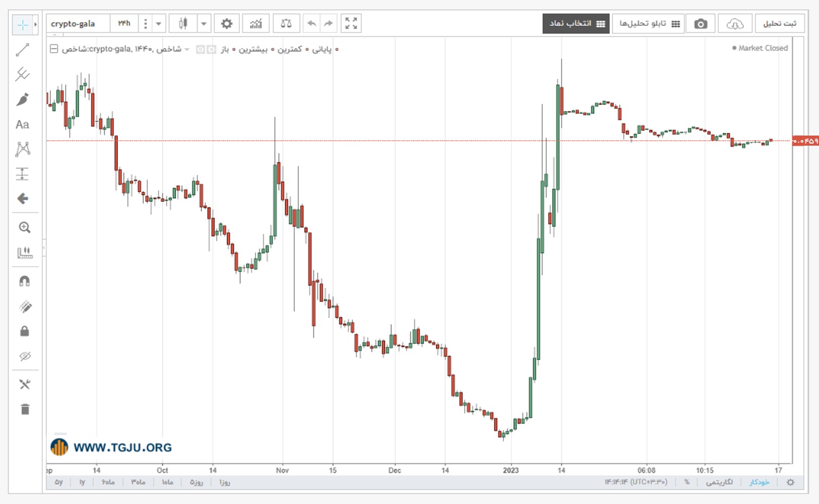
Task: Click the undo arrow
Action: pos(312,24)
